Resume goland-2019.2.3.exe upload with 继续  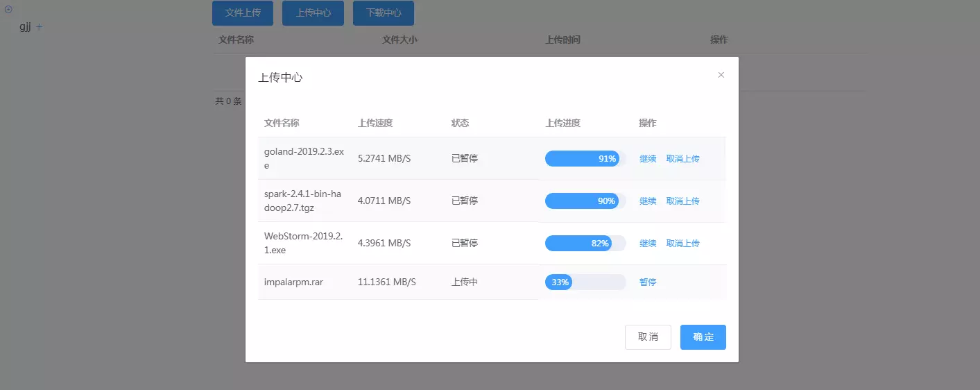point(648,159)
